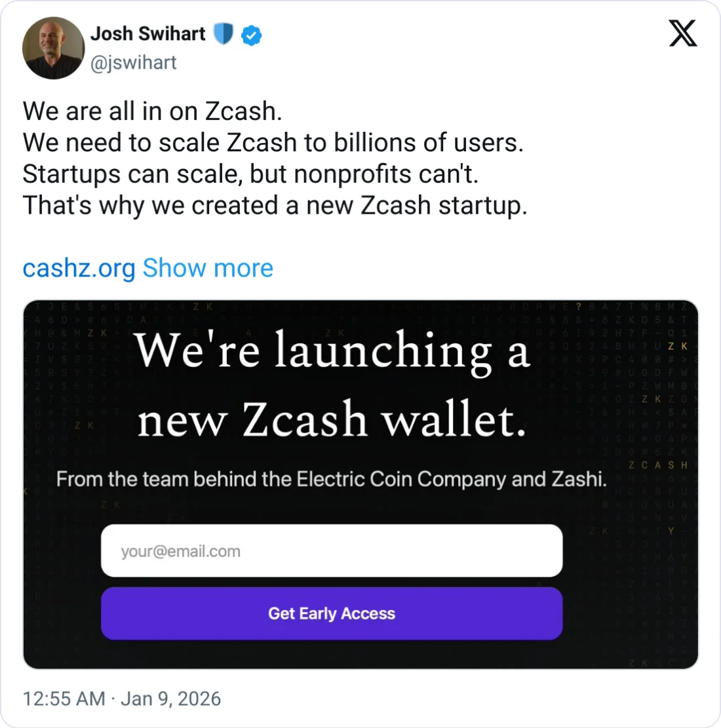Open the @jswihart handle link

coord(133,62)
